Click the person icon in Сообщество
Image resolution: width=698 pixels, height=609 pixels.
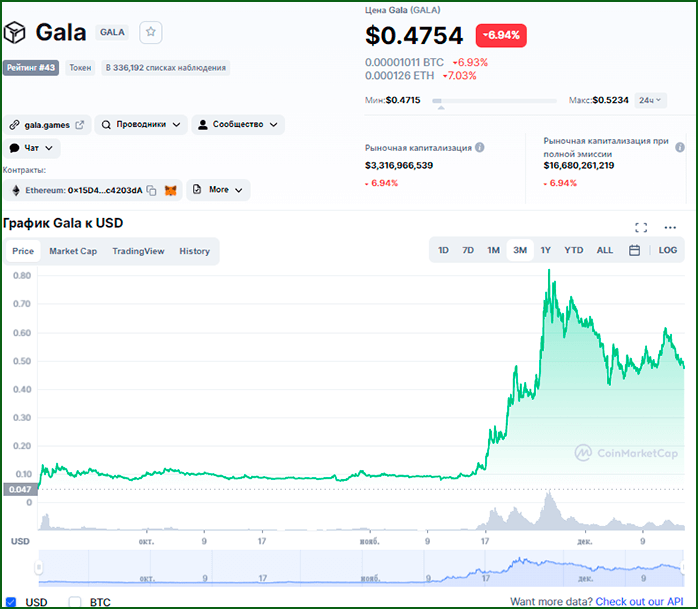click(x=203, y=125)
